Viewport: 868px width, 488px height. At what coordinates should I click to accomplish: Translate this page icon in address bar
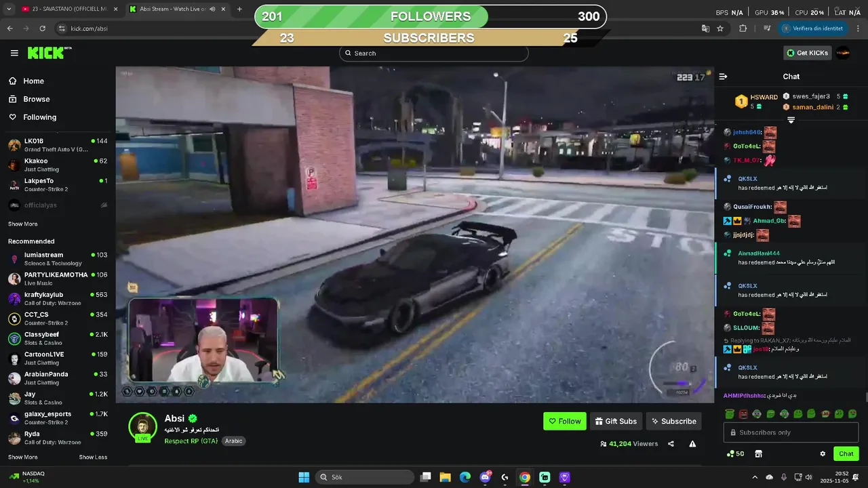point(705,28)
